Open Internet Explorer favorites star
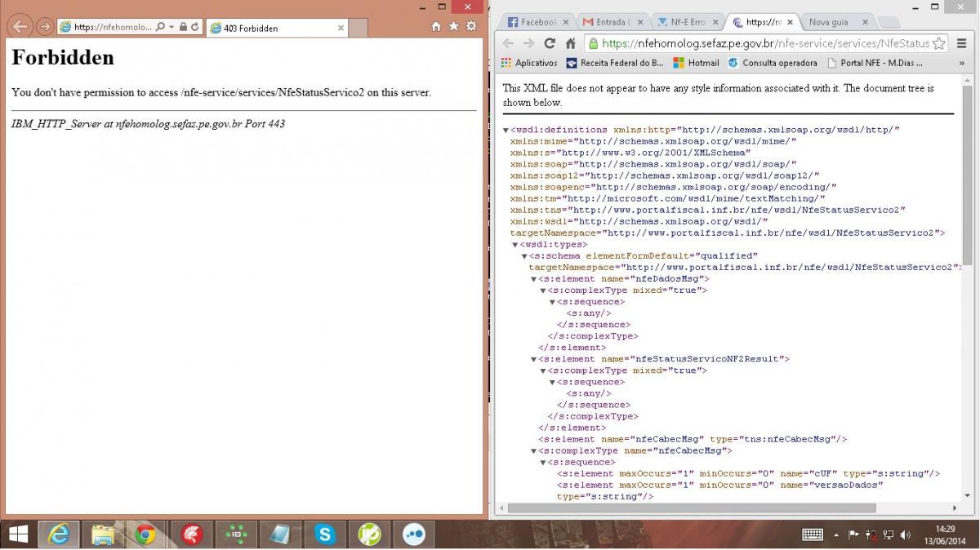980x550 pixels. 454,27
